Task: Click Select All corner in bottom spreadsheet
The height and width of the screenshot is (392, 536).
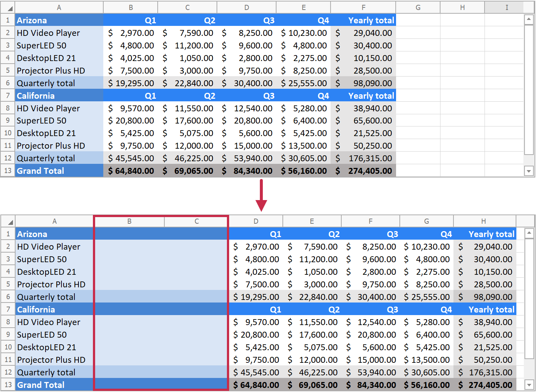Action: click(x=8, y=222)
